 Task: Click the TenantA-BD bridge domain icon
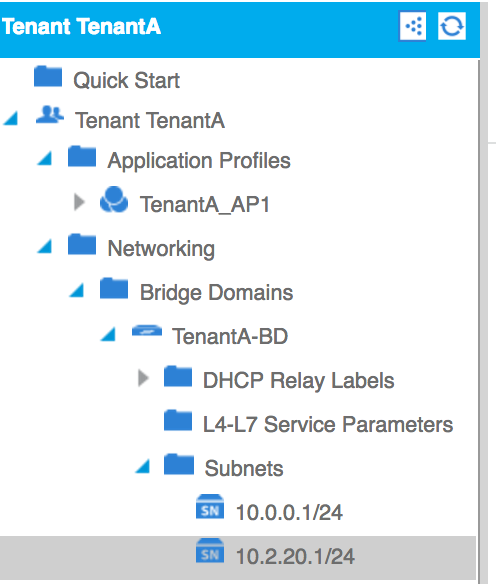click(147, 330)
